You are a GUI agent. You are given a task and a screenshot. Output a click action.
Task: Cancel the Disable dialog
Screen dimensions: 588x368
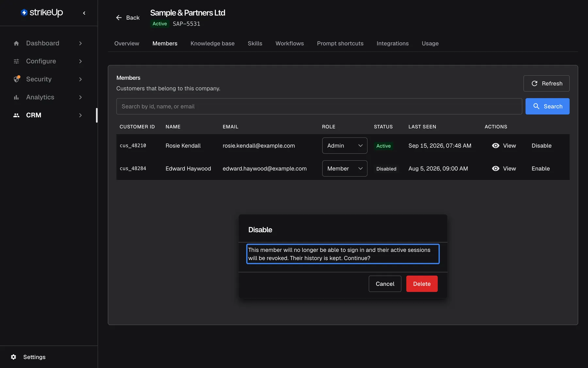[385, 284]
